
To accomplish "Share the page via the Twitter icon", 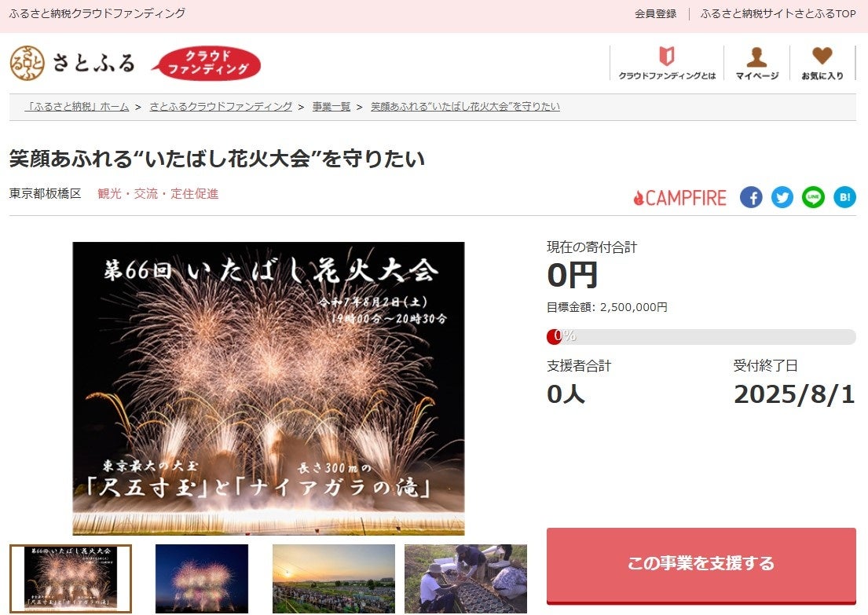I will (782, 197).
